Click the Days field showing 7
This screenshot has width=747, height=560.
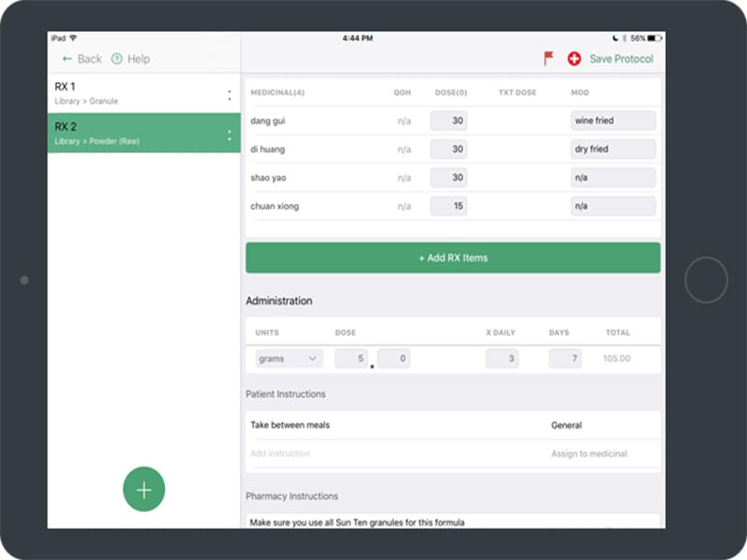point(565,358)
